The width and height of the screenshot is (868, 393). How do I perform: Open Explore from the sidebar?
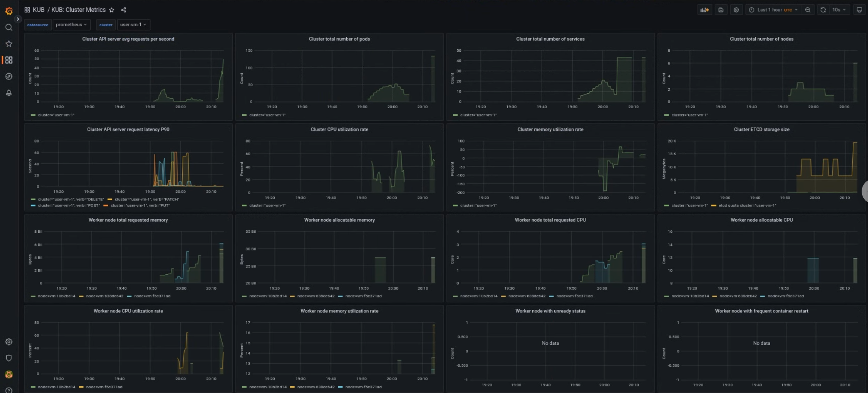click(x=9, y=77)
